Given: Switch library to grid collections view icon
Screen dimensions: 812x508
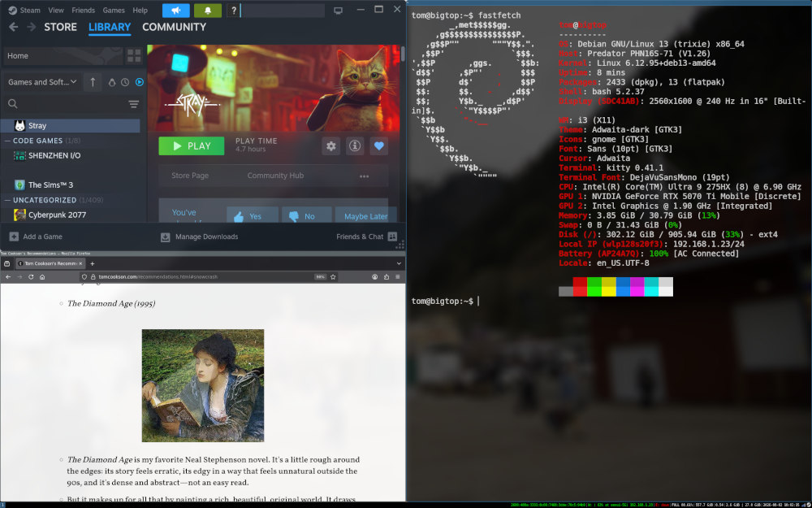Looking at the screenshot, I should pos(134,56).
